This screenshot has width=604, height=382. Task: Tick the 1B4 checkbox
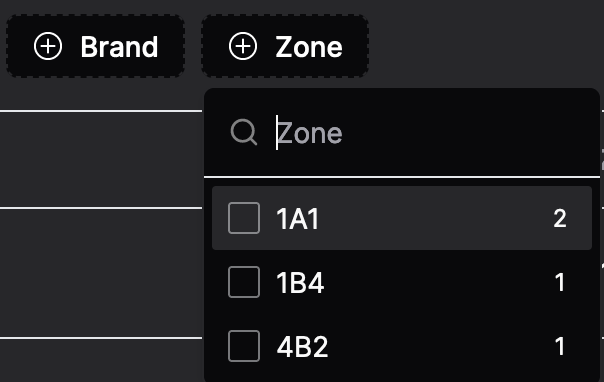click(x=244, y=282)
